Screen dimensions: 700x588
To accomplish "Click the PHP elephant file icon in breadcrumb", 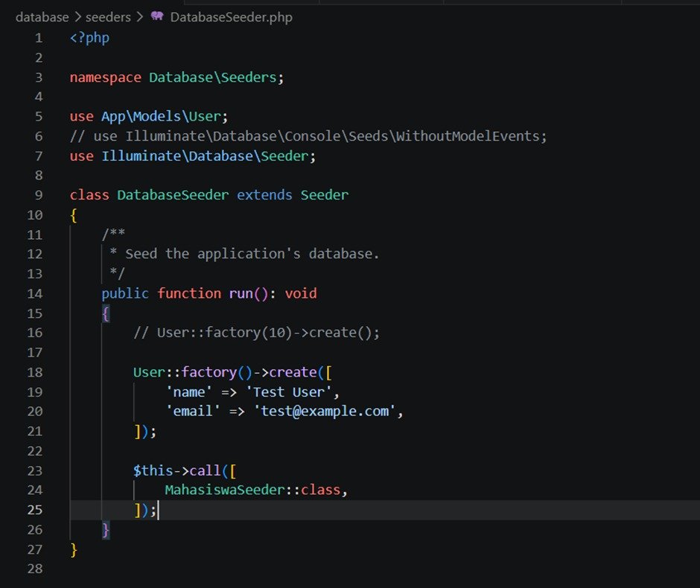I will [156, 16].
